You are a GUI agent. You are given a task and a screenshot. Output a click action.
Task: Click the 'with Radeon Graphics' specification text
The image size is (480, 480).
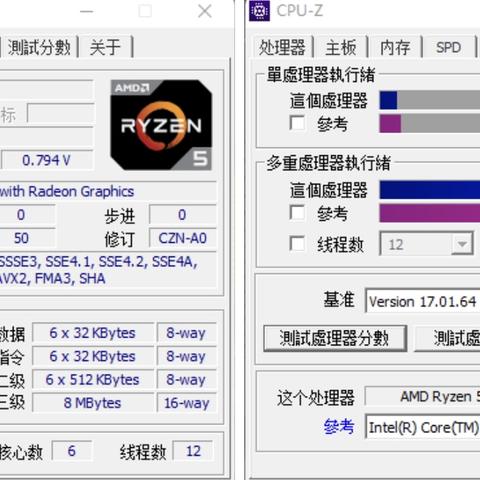(67, 191)
